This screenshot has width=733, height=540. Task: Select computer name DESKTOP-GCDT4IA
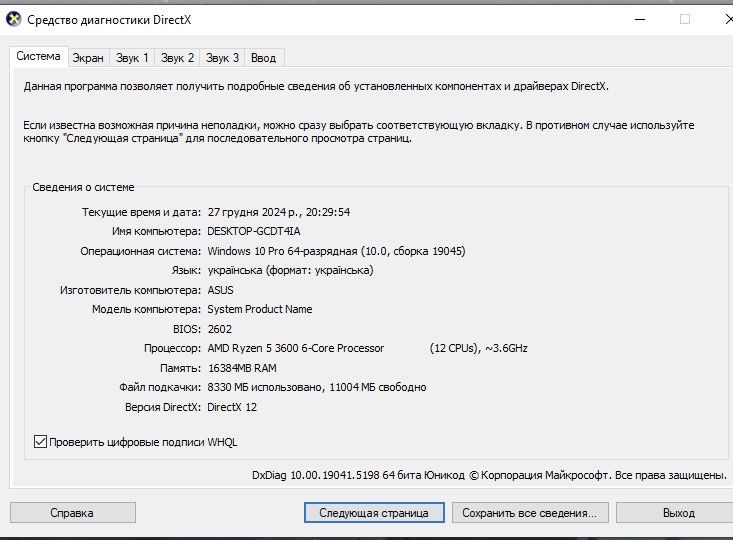pos(254,231)
